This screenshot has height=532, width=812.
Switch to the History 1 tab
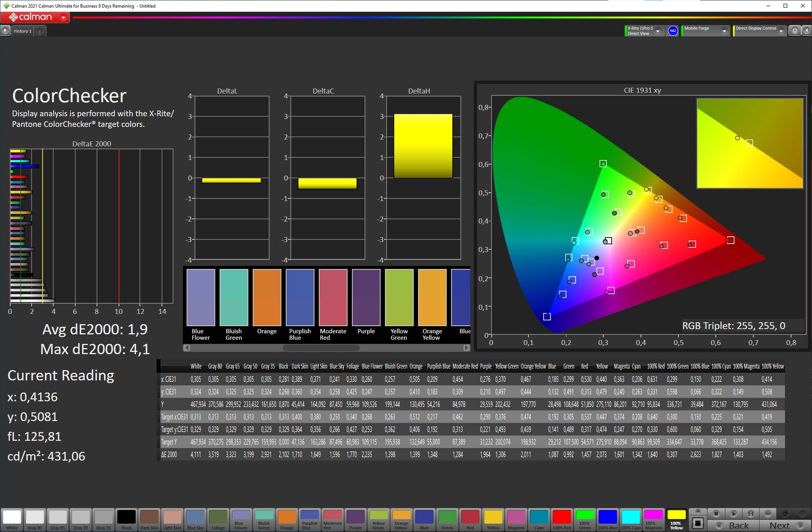22,31
